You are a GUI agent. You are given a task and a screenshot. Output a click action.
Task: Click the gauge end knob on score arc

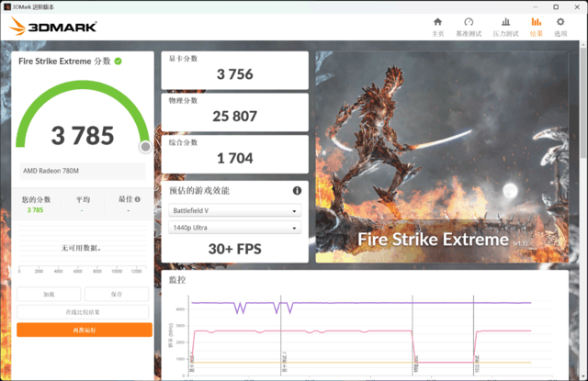145,147
